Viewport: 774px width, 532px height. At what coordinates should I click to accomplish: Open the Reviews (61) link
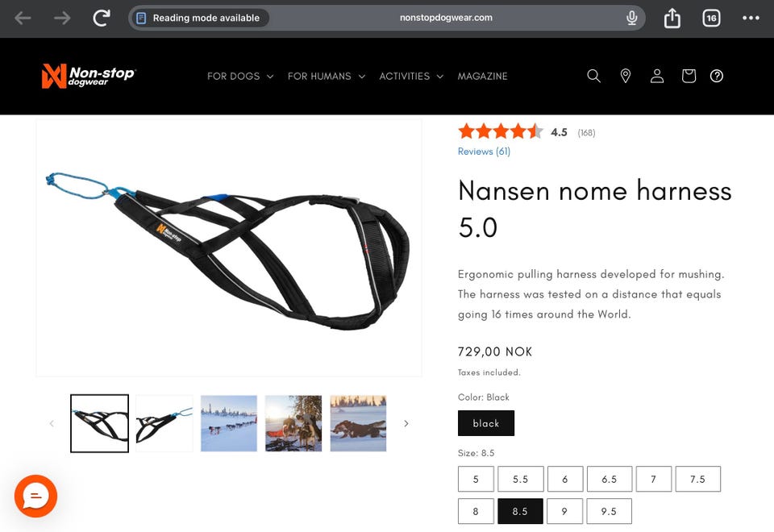pyautogui.click(x=484, y=152)
